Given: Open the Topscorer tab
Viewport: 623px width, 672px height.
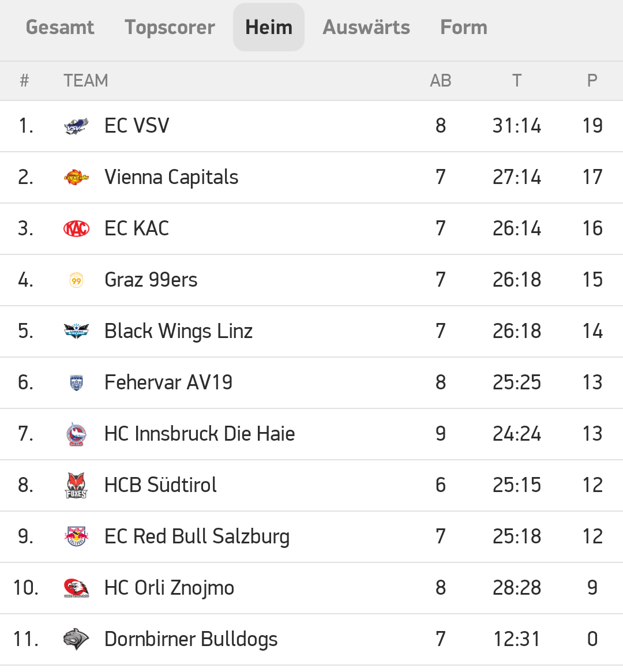Looking at the screenshot, I should [170, 27].
